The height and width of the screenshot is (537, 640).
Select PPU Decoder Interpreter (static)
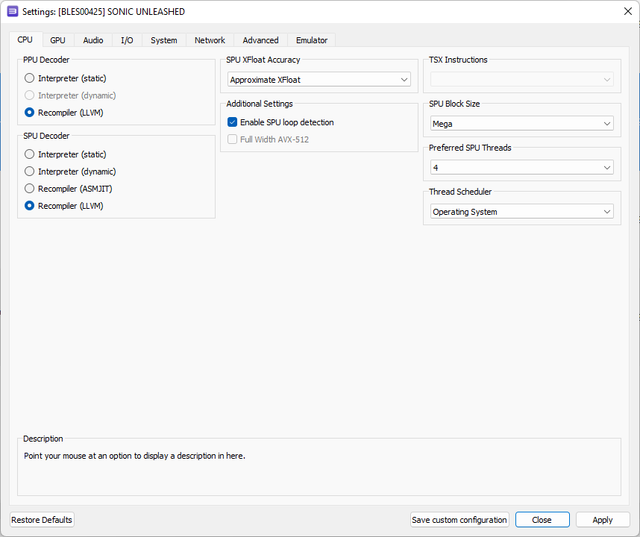point(65,78)
